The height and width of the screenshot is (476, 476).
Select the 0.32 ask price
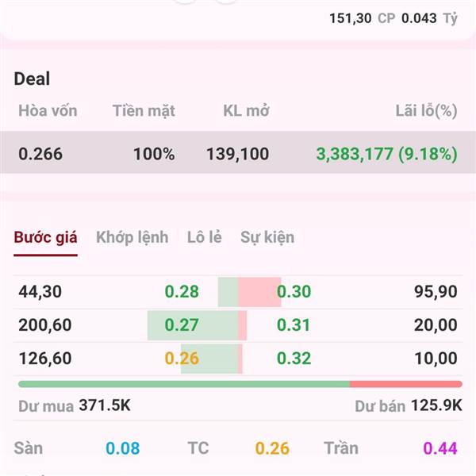point(294,359)
